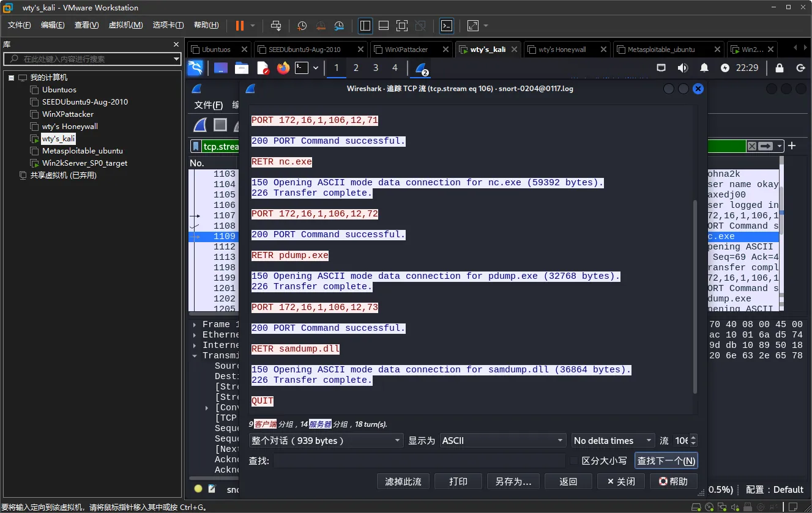Open the Kali file manager panel icon

click(x=242, y=68)
